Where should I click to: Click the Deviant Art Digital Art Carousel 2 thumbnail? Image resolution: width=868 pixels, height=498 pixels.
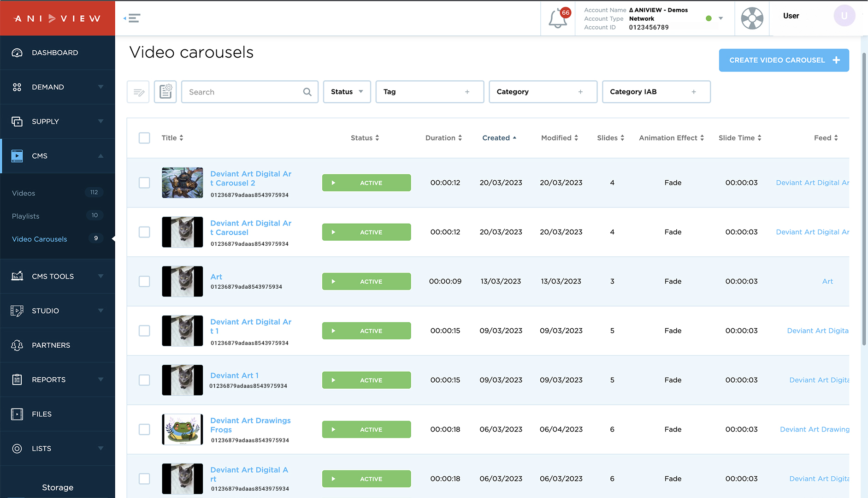coord(183,183)
